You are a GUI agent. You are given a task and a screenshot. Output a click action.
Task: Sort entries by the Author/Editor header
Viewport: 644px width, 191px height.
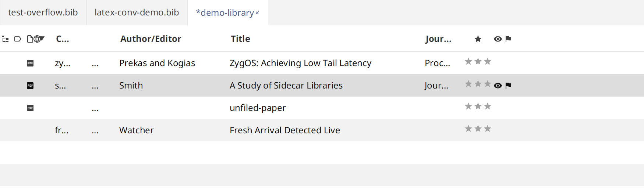pyautogui.click(x=151, y=39)
